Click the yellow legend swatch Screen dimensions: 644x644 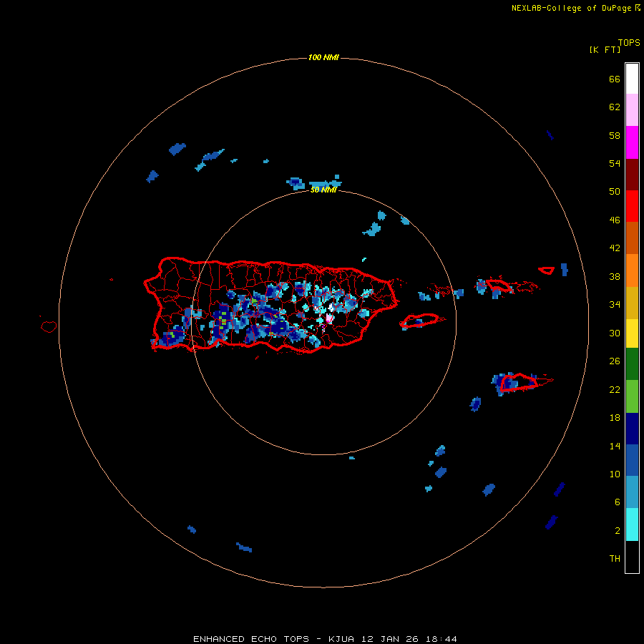point(632,333)
